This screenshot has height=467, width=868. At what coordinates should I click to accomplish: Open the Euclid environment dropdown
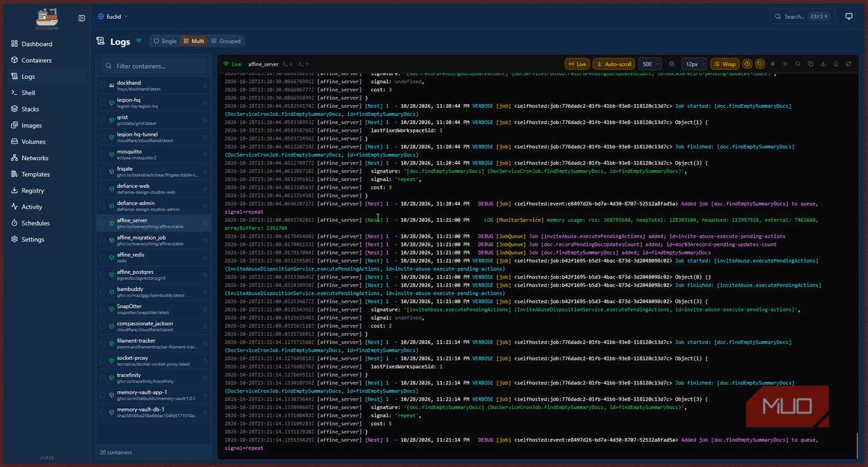(113, 17)
